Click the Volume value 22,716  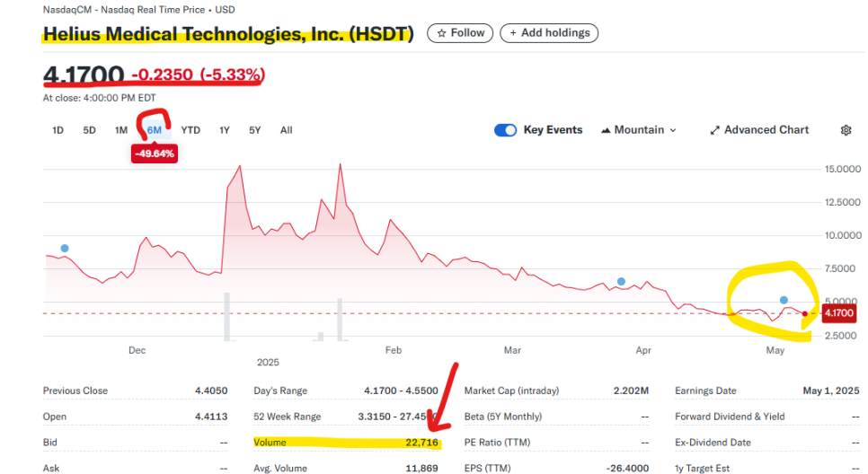421,443
